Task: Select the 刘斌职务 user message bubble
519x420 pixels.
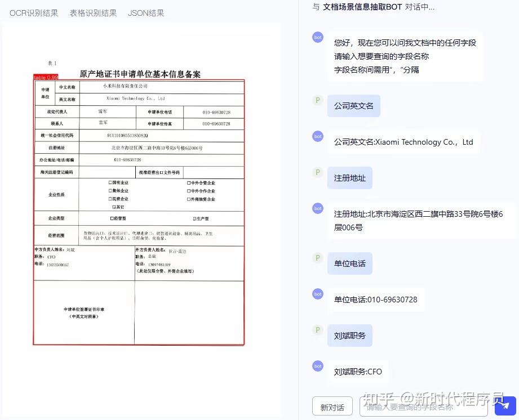Action: click(349, 336)
